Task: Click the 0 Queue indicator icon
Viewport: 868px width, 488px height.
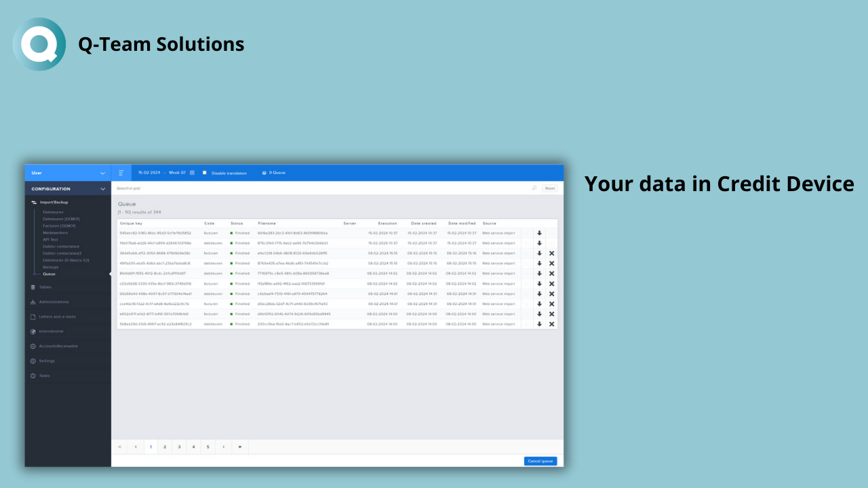Action: [x=264, y=173]
